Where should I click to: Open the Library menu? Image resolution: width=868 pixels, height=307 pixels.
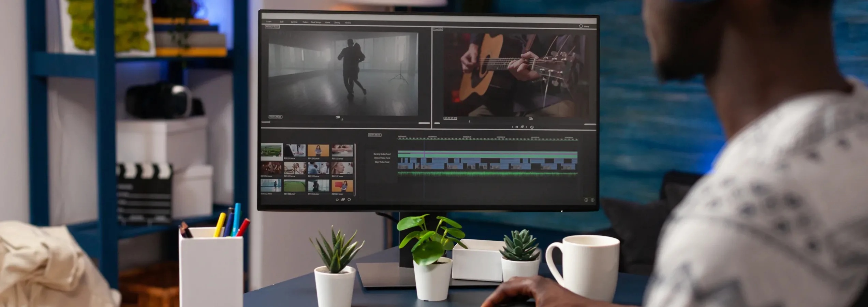337,23
